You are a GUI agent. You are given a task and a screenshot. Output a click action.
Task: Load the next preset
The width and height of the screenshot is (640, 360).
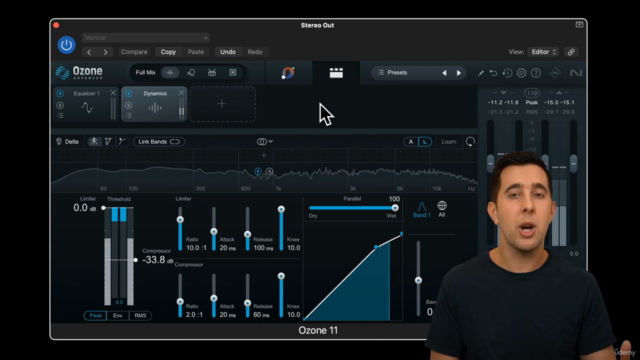459,73
